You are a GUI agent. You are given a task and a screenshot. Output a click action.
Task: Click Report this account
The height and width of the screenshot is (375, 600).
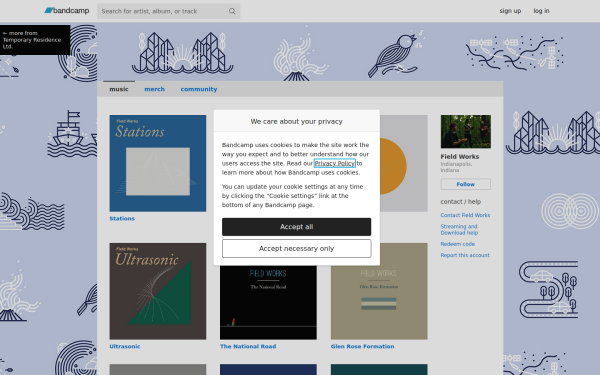pos(465,255)
